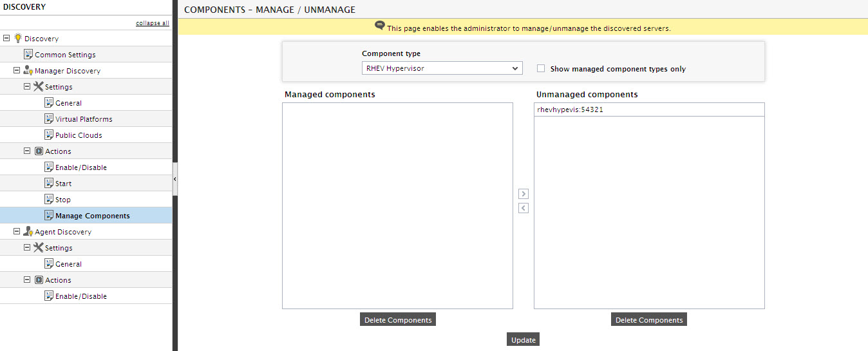Click the Discovery lightbulb icon
868x351 pixels.
(17, 38)
